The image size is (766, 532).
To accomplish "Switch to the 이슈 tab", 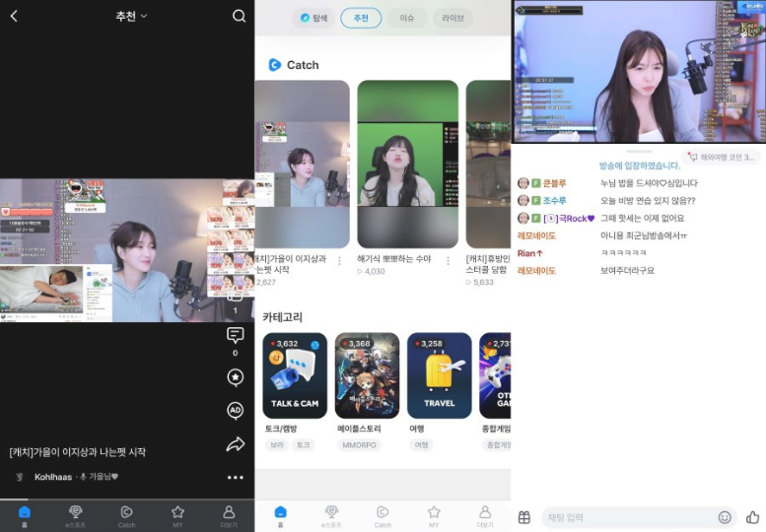I will click(407, 18).
